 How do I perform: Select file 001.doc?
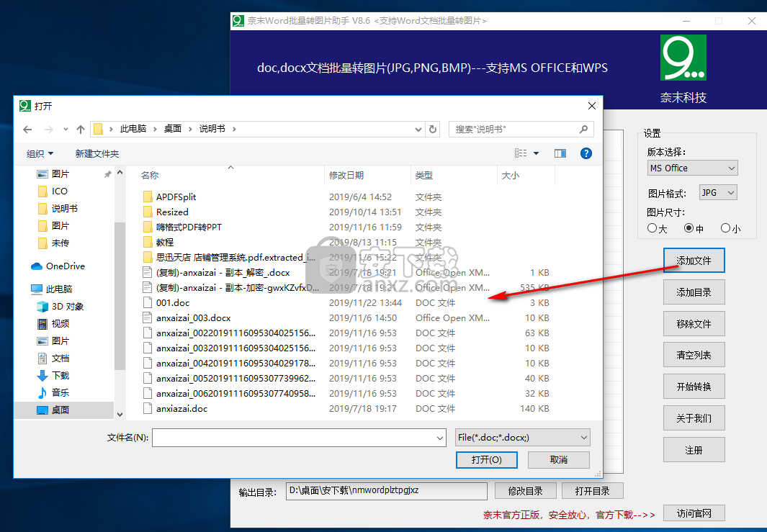173,302
